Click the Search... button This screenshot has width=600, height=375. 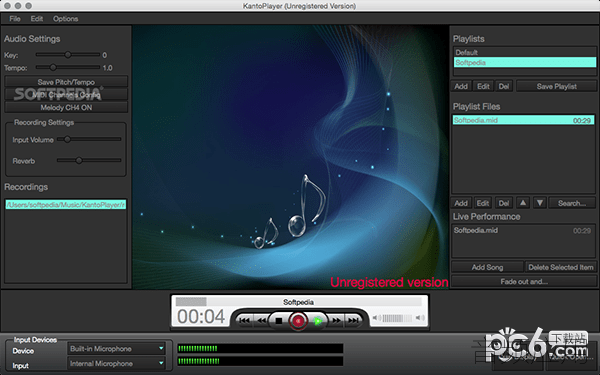[x=572, y=203]
